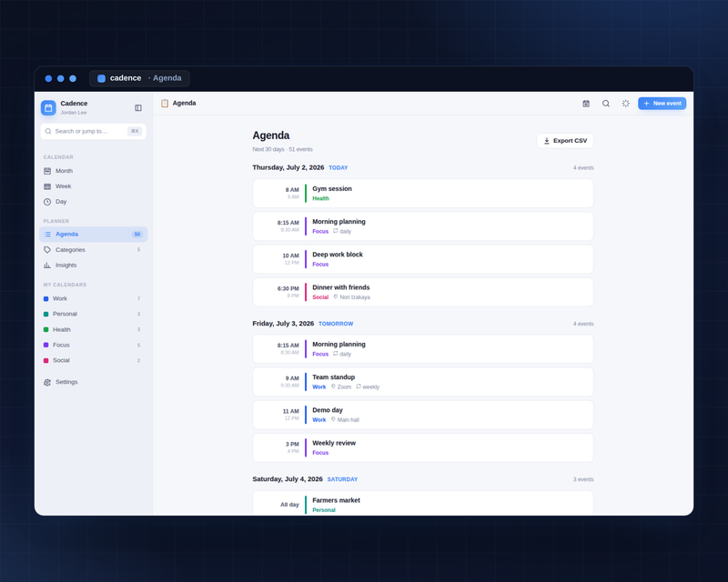Toggle the Personal calendar teal swatch

(x=46, y=315)
